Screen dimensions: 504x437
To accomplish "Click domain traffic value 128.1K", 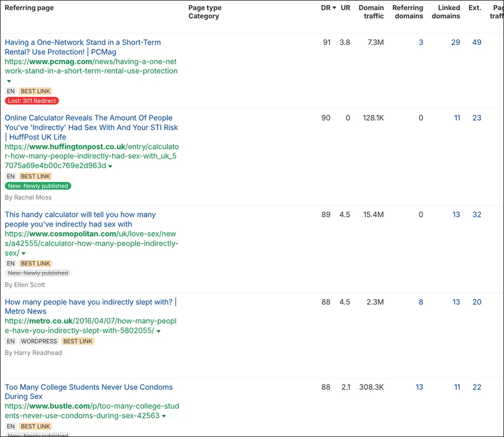I will 373,118.
